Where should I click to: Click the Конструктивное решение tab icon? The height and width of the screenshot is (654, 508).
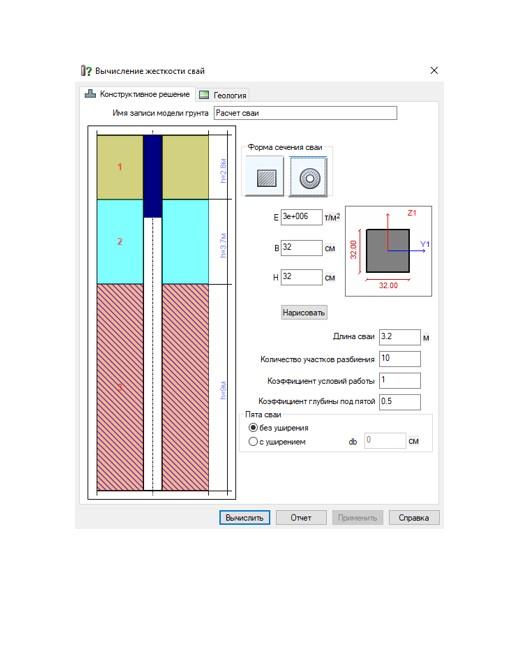90,94
